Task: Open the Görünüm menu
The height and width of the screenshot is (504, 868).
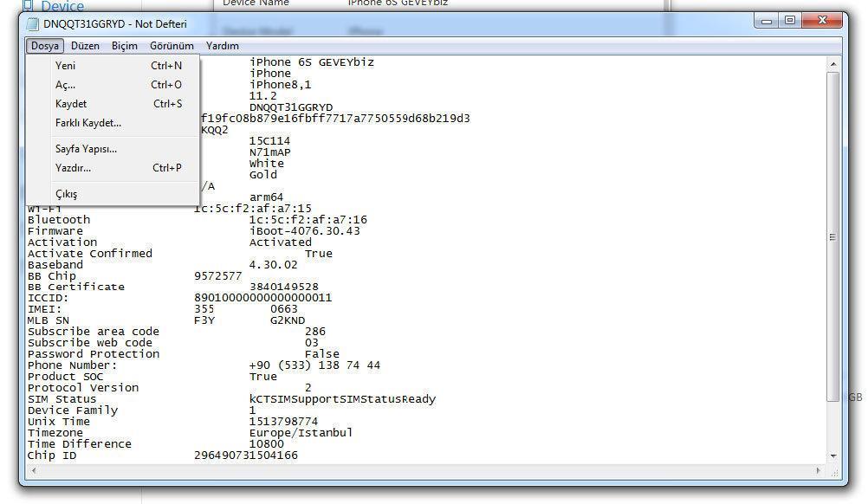Action: pyautogui.click(x=172, y=46)
